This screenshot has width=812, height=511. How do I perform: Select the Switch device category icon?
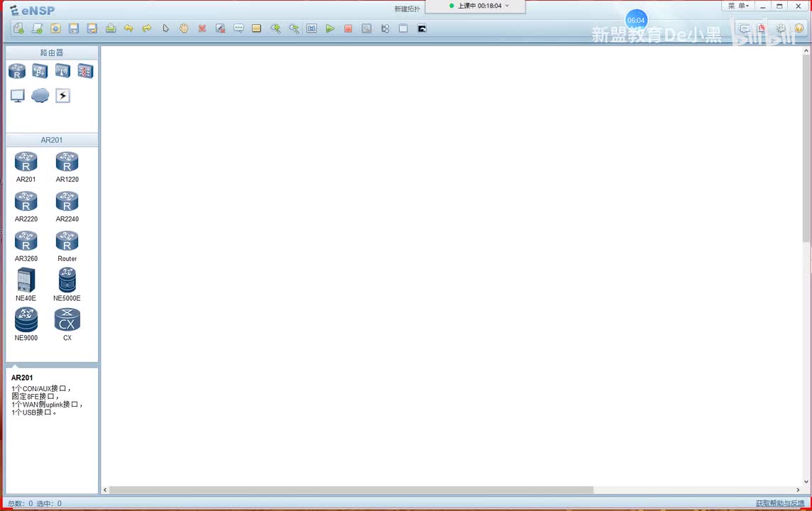40,71
